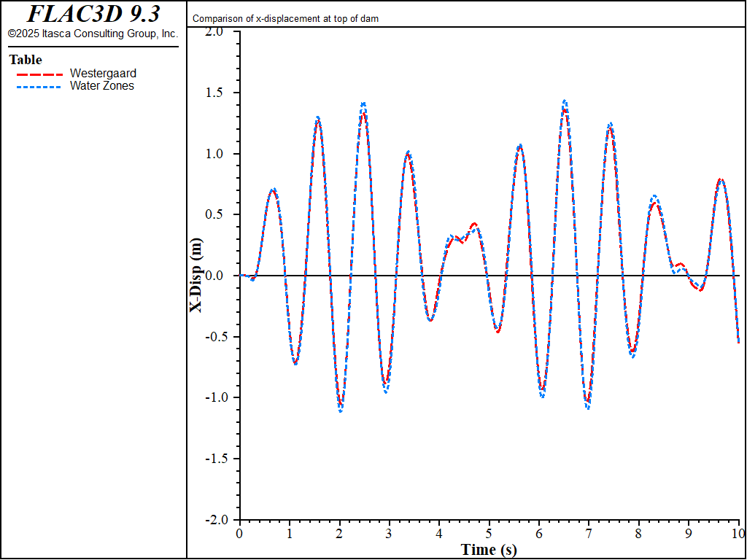
Task: Click the Westergaard legend label
Action: coord(103,73)
